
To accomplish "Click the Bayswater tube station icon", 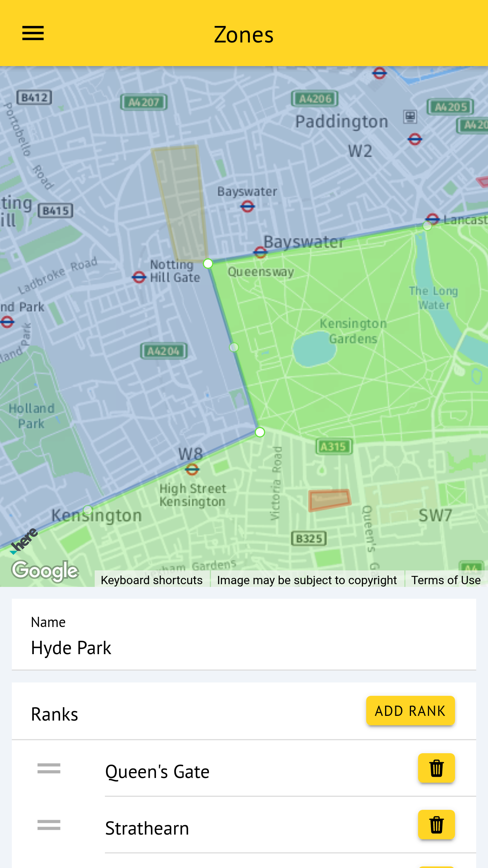I will 248,206.
